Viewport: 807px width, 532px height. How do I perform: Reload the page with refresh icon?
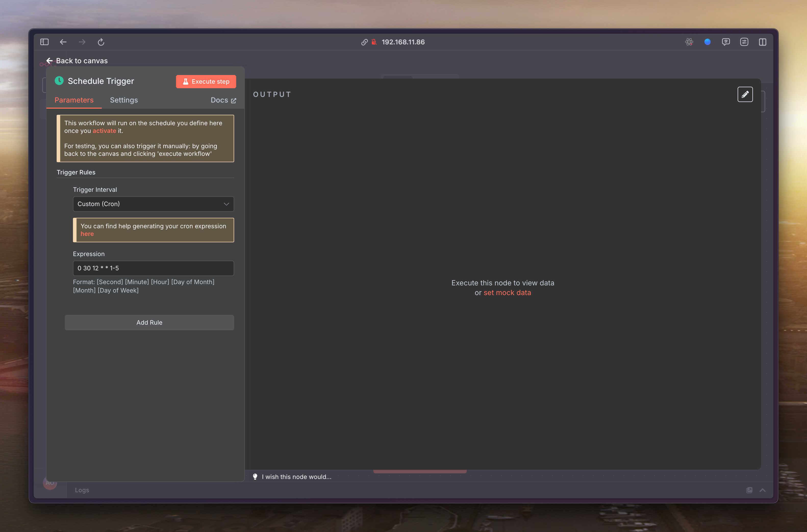pos(101,42)
